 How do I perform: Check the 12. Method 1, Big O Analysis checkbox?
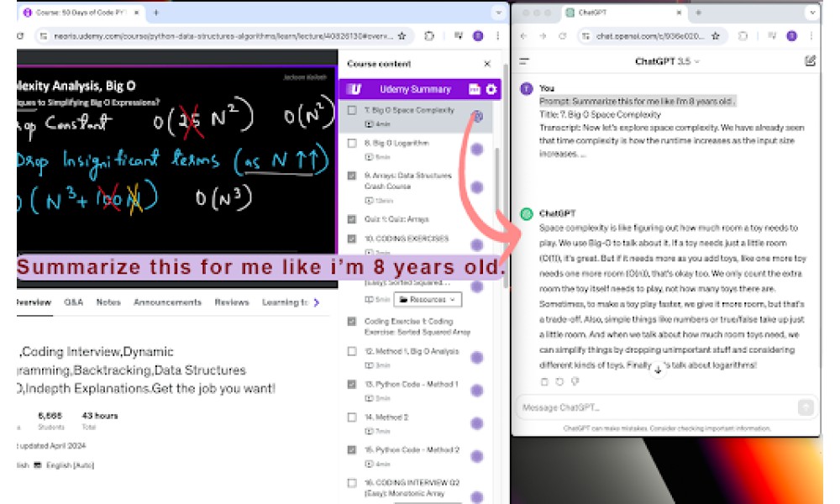pyautogui.click(x=352, y=351)
